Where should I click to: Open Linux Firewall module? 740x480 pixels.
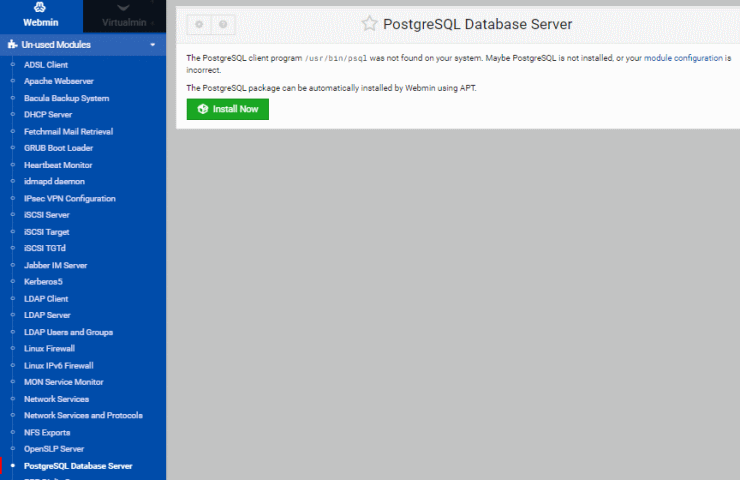(x=50, y=349)
